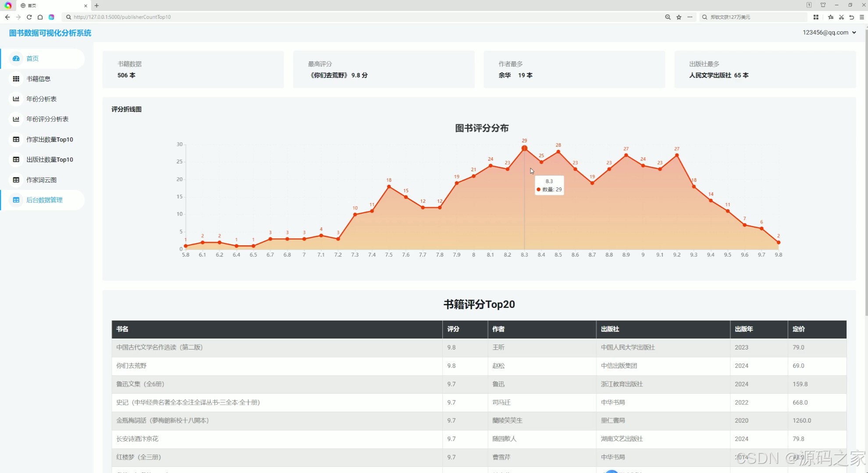Click the browser address bar URL
The height and width of the screenshot is (473, 868).
pos(122,17)
